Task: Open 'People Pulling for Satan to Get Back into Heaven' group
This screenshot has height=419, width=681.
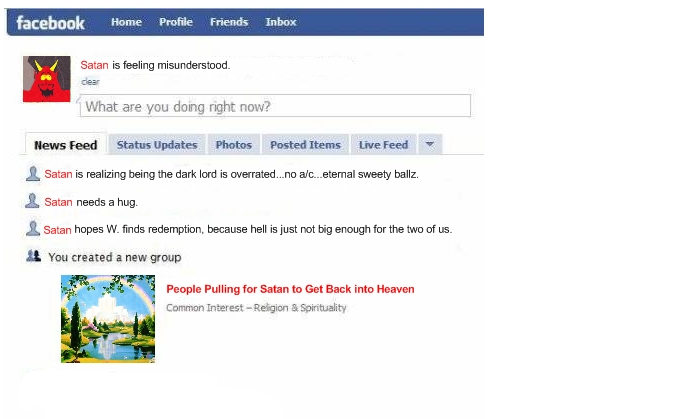Action: [290, 289]
